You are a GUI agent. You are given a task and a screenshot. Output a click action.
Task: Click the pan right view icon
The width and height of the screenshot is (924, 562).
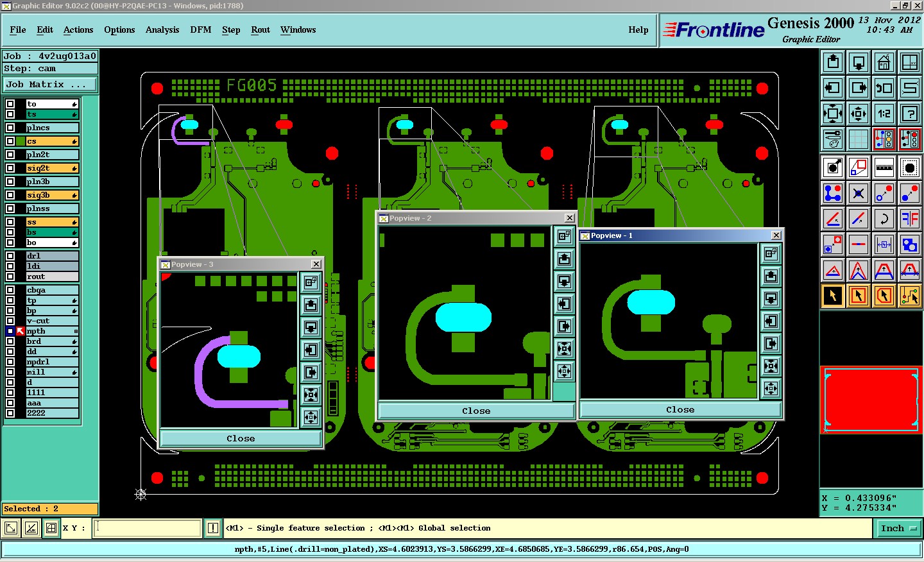(859, 88)
